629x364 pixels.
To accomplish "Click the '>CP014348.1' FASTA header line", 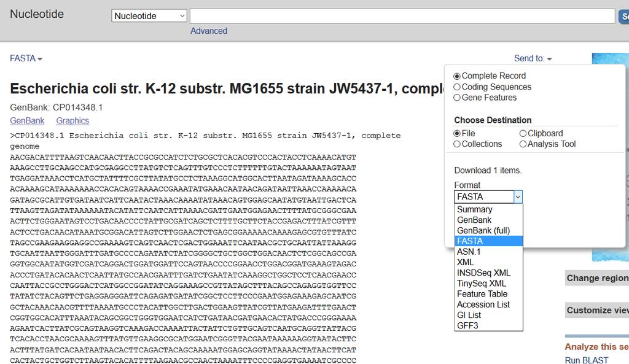I will coord(205,141).
